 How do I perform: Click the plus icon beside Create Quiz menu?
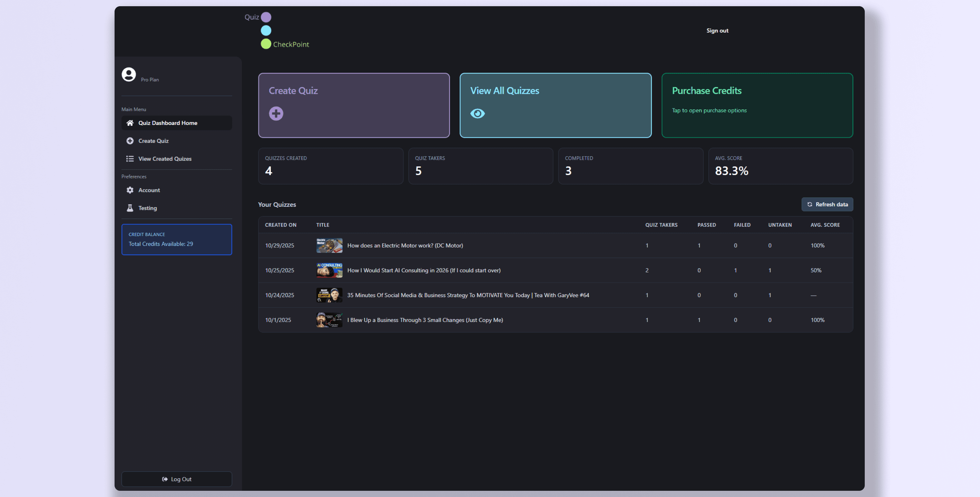[130, 140]
